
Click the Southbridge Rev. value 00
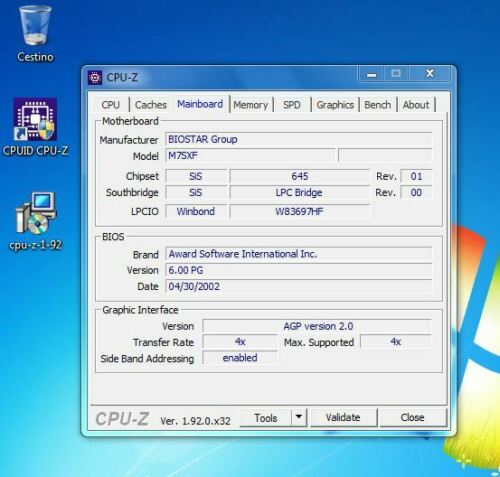point(416,193)
